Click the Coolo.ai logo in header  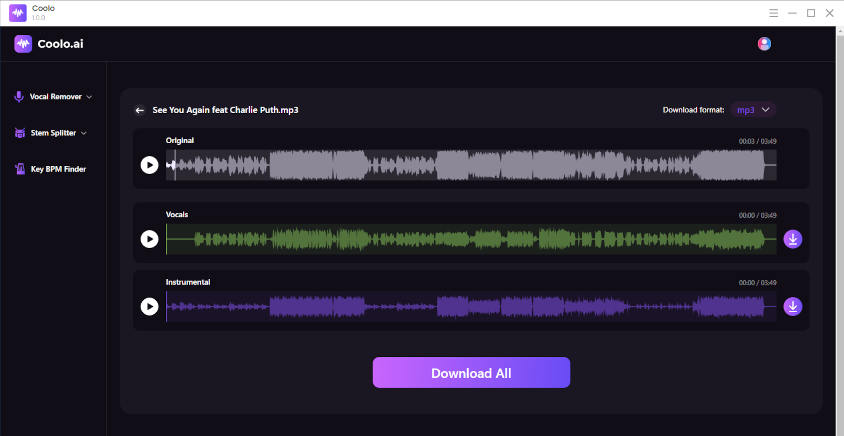tap(49, 44)
